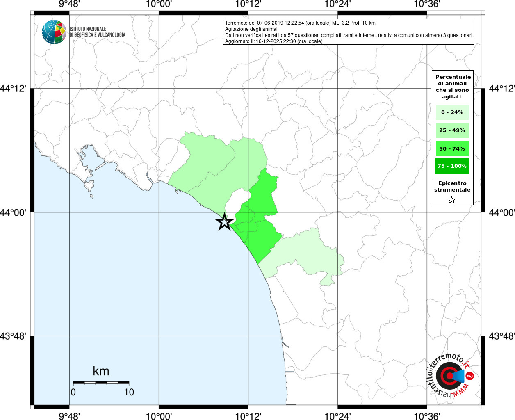Click the top axis label 10°24'

pos(337,4)
